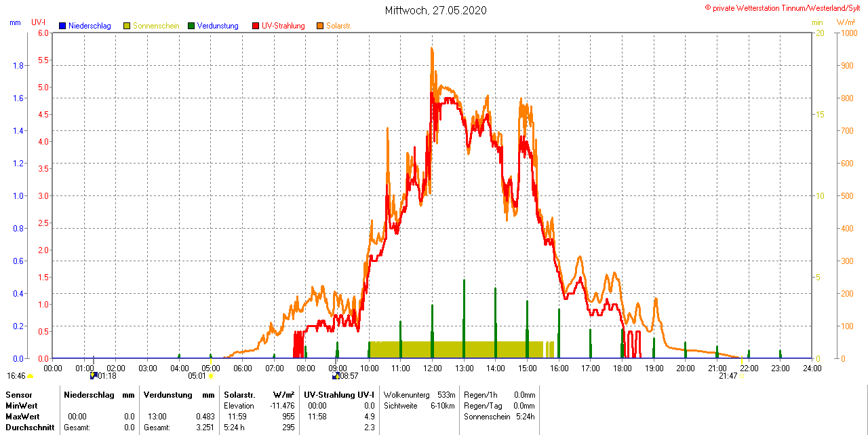Viewport: 868px width, 435px height.
Task: Click the green Verdunstung legend swatch
Action: click(191, 26)
